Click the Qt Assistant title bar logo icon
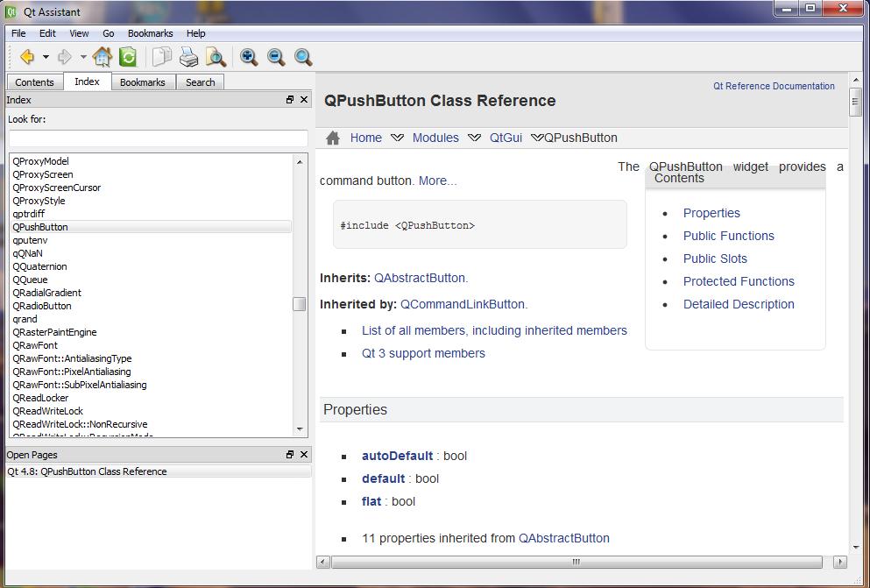This screenshot has height=588, width=870. 11,11
